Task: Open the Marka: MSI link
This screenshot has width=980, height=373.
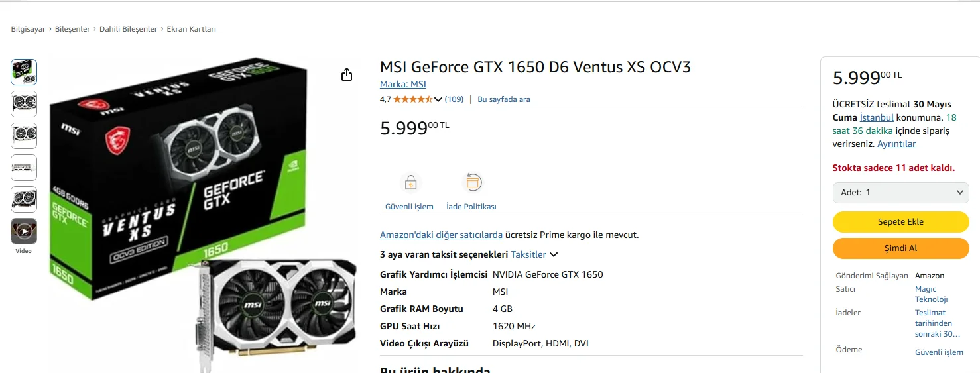Action: click(402, 84)
